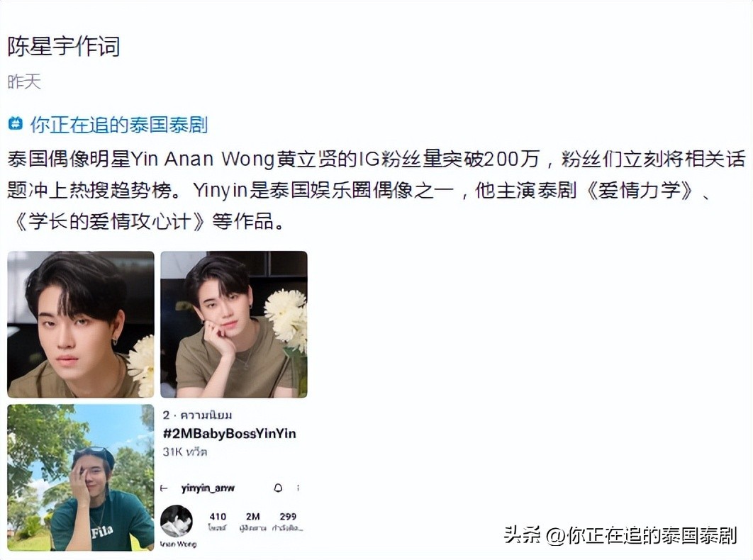Click the 299 following count
The width and height of the screenshot is (753, 560).
288,522
